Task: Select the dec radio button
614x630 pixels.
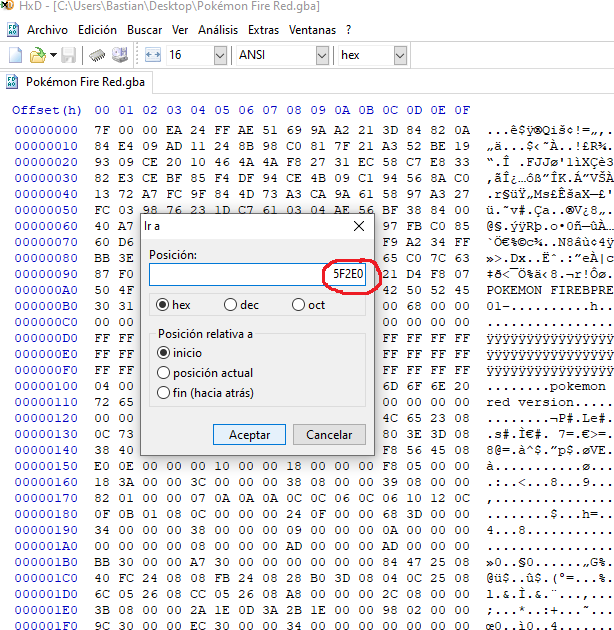Action: 241,305
